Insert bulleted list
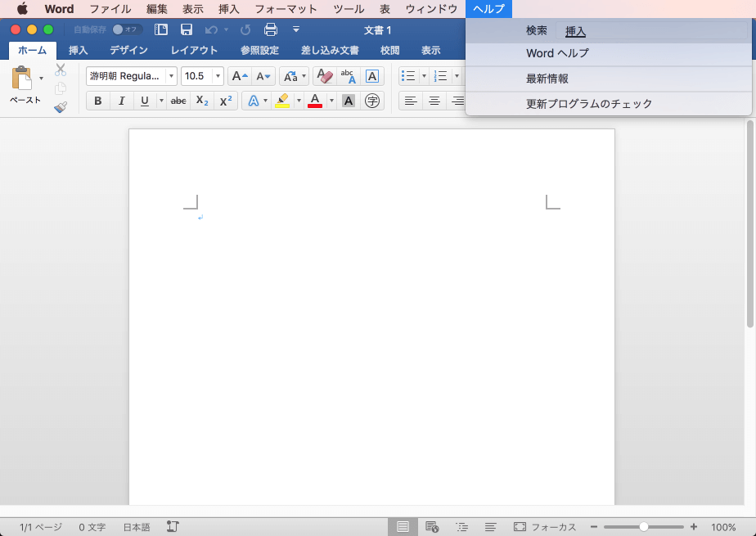This screenshot has height=536, width=756. (409, 76)
